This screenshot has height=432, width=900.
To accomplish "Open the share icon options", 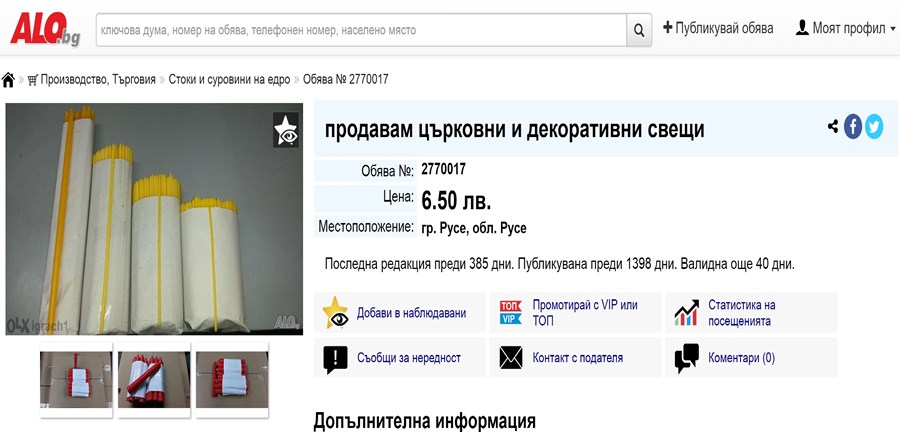I will [x=833, y=127].
